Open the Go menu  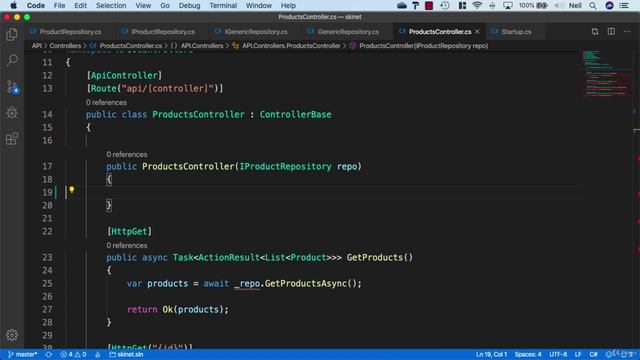(x=165, y=5)
